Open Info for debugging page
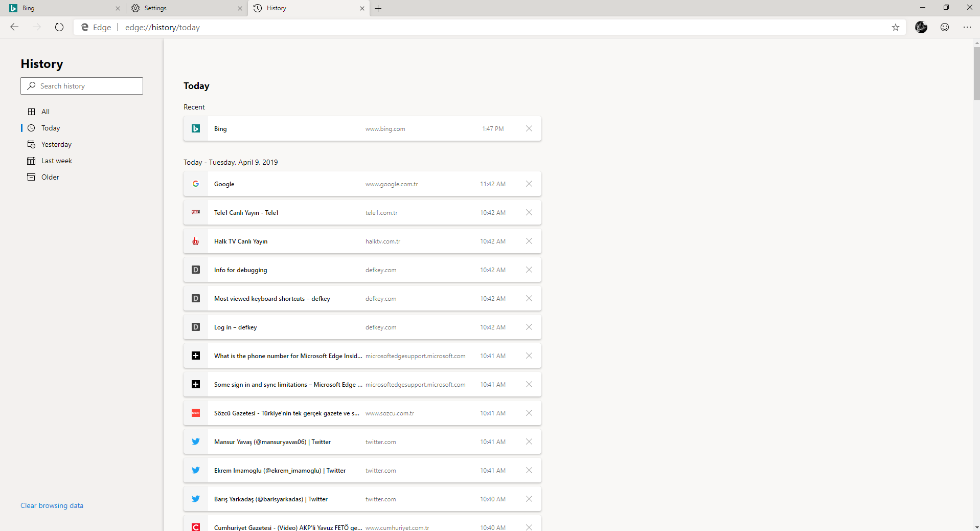The height and width of the screenshot is (531, 980). (240, 270)
